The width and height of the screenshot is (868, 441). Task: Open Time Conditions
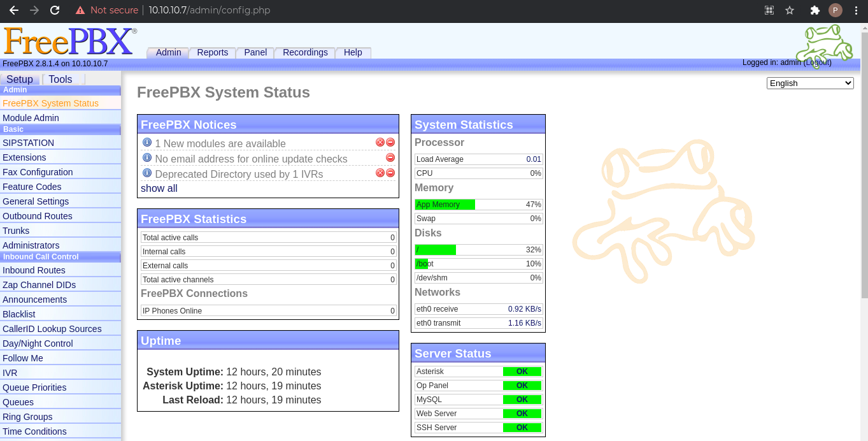coord(60,431)
